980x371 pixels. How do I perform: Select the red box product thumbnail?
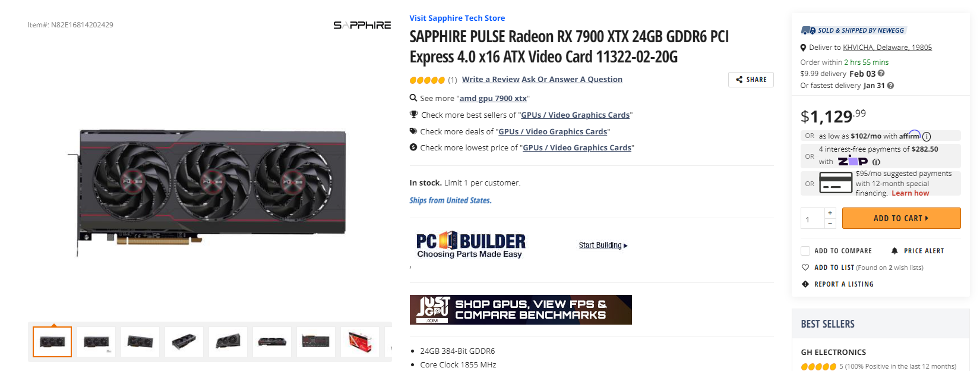pos(360,342)
